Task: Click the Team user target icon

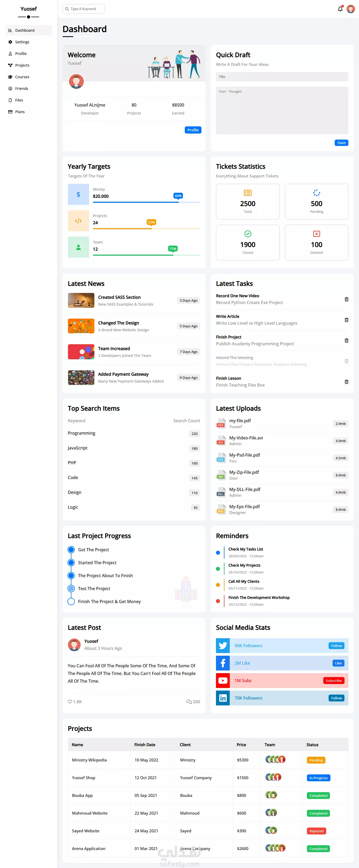Action: coord(78,247)
